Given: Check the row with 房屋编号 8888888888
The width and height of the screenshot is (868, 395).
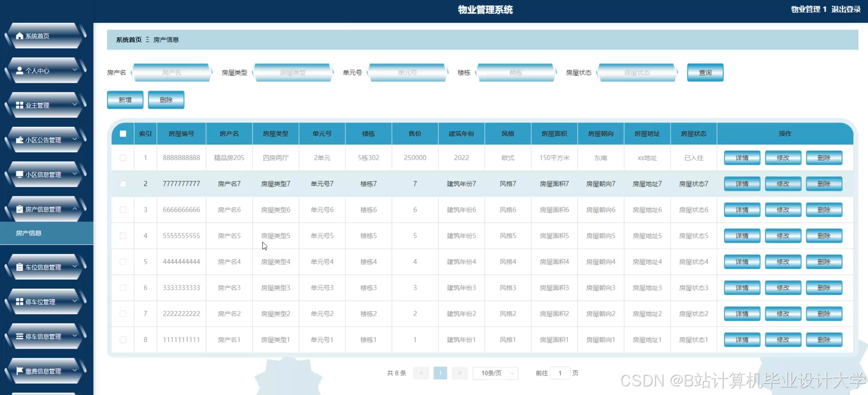Looking at the screenshot, I should 123,158.
